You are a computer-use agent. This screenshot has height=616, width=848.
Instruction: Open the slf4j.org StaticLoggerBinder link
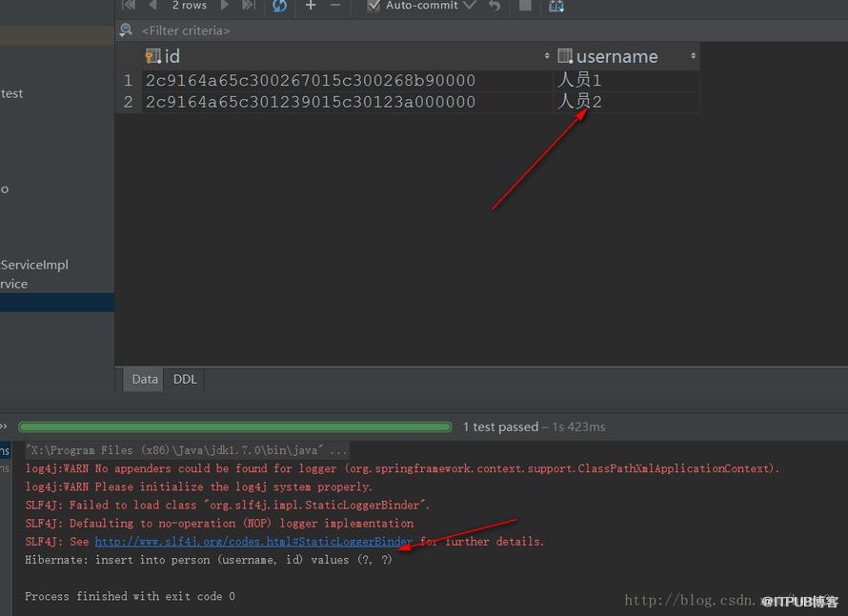(x=253, y=542)
